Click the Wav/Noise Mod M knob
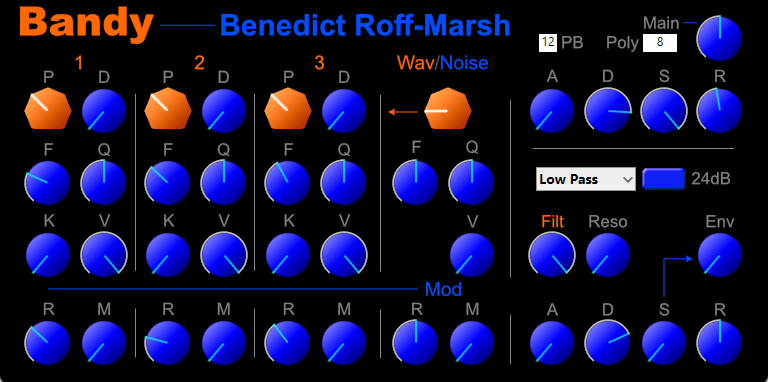Screen dimensions: 768x382 [472, 343]
